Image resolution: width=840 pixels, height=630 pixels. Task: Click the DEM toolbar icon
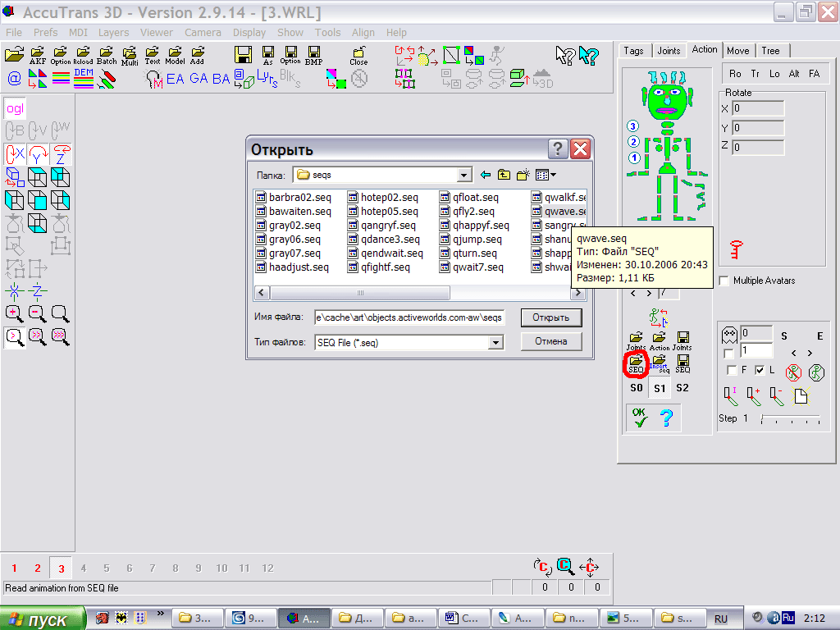(x=84, y=78)
